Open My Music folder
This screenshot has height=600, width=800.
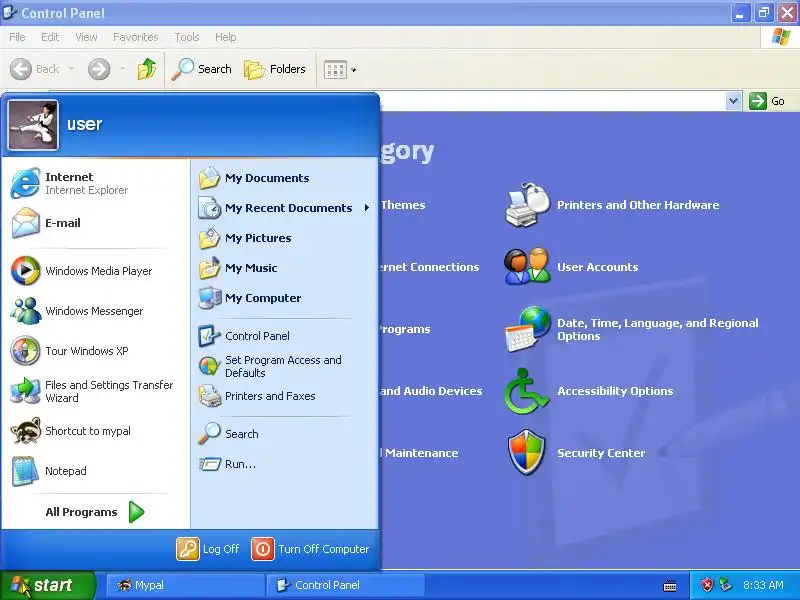pos(284,268)
